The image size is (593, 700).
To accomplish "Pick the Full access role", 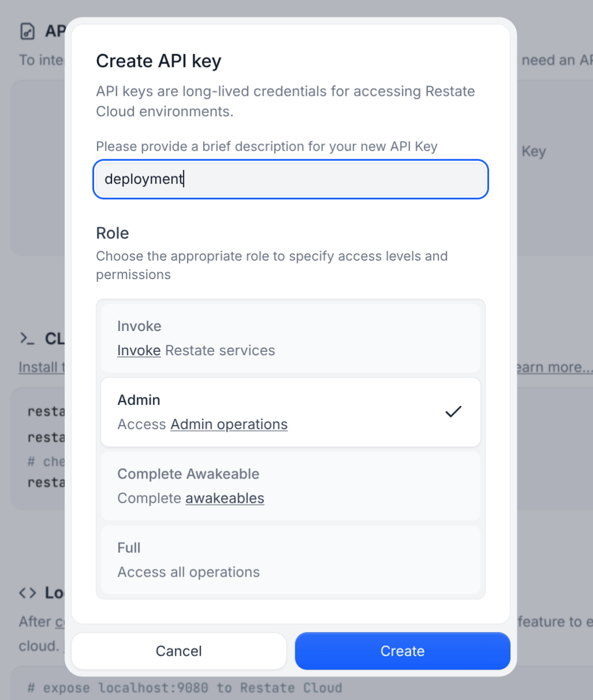I will pos(291,559).
